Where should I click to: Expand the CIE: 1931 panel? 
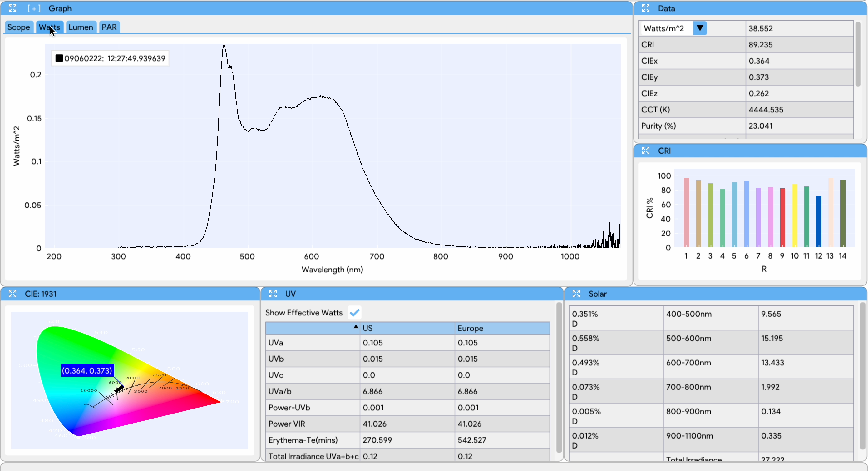click(x=12, y=294)
